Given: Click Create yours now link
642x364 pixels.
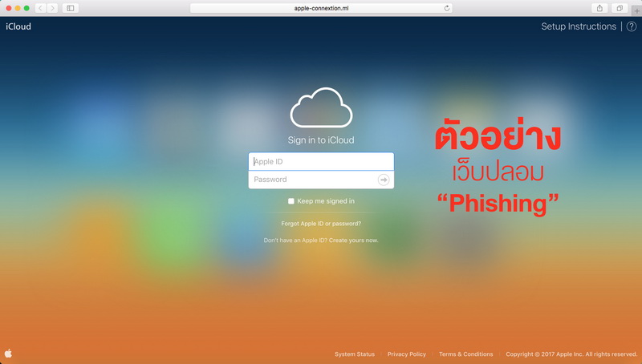Looking at the screenshot, I should pos(353,241).
